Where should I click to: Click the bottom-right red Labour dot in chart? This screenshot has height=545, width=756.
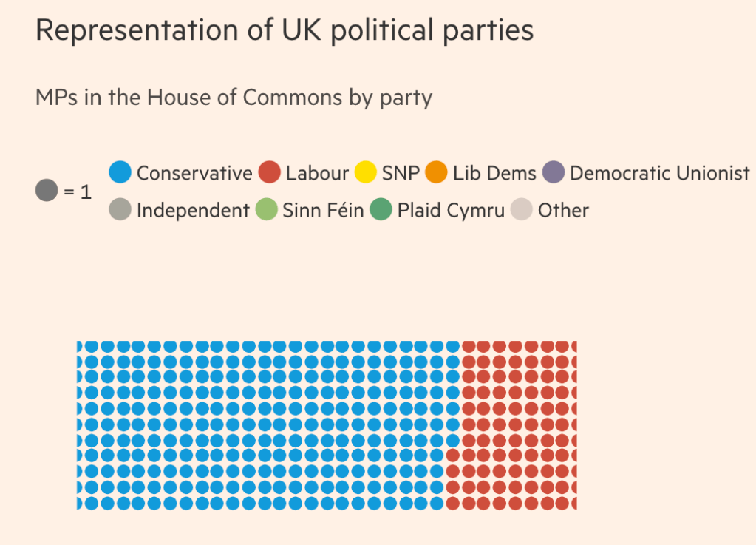pos(573,503)
